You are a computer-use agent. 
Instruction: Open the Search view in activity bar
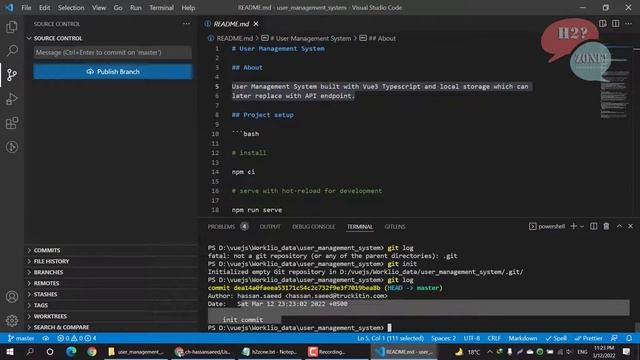pyautogui.click(x=12, y=51)
